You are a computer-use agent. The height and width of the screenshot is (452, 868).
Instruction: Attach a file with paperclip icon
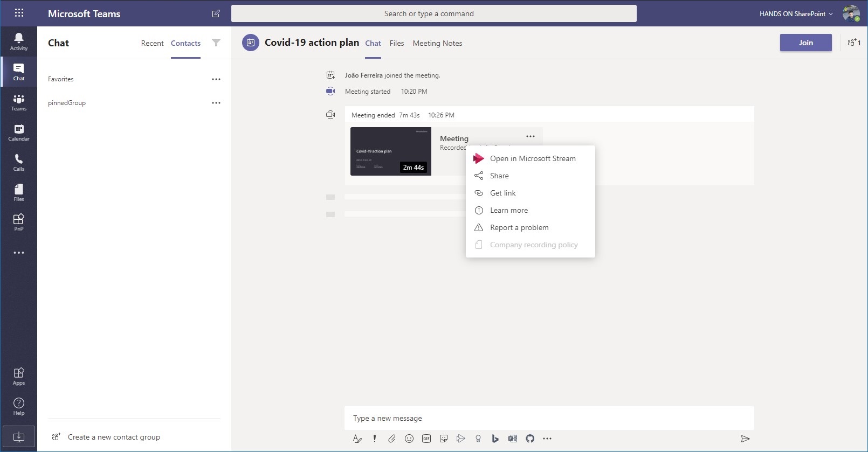click(x=392, y=439)
